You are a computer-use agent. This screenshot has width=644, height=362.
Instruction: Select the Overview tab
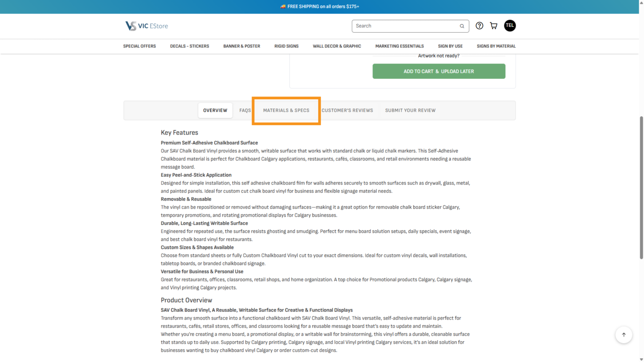pyautogui.click(x=215, y=110)
